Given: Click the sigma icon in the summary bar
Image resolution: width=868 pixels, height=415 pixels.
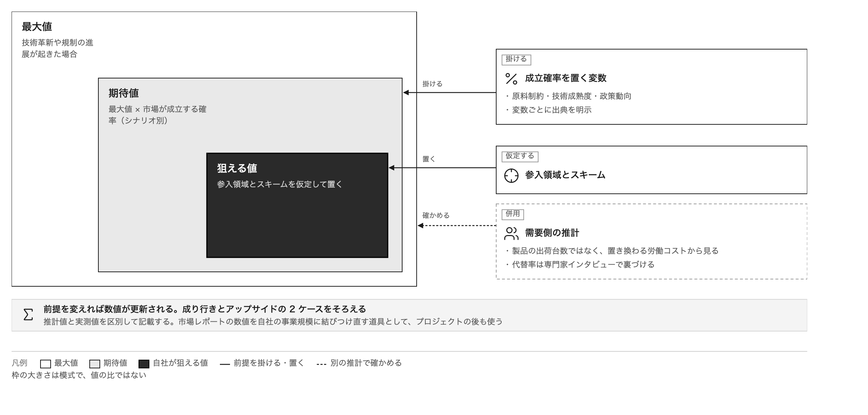Looking at the screenshot, I should (28, 315).
